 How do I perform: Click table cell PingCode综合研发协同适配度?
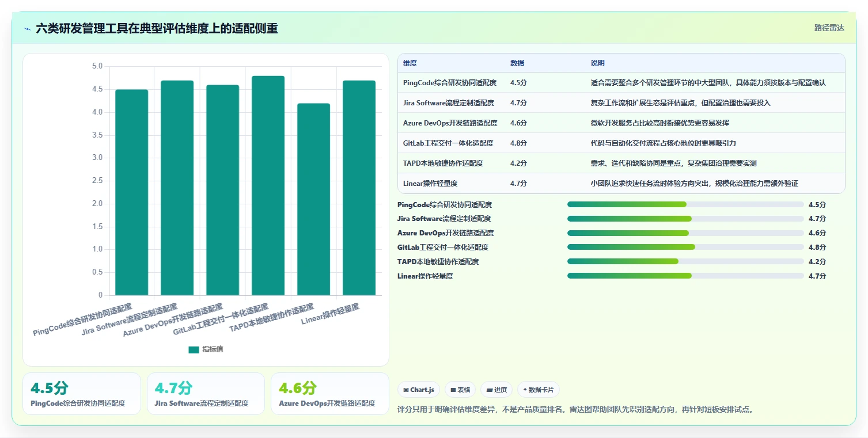pyautogui.click(x=450, y=83)
